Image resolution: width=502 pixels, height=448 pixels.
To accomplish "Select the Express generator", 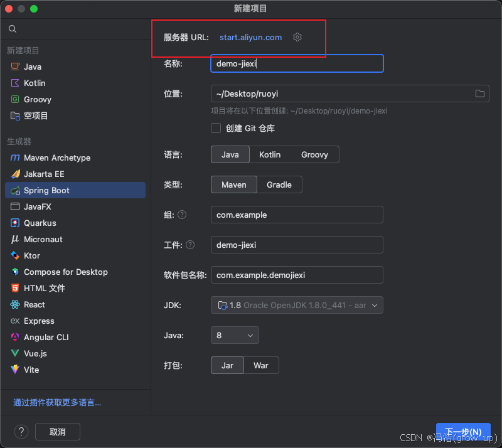I will tap(75, 321).
